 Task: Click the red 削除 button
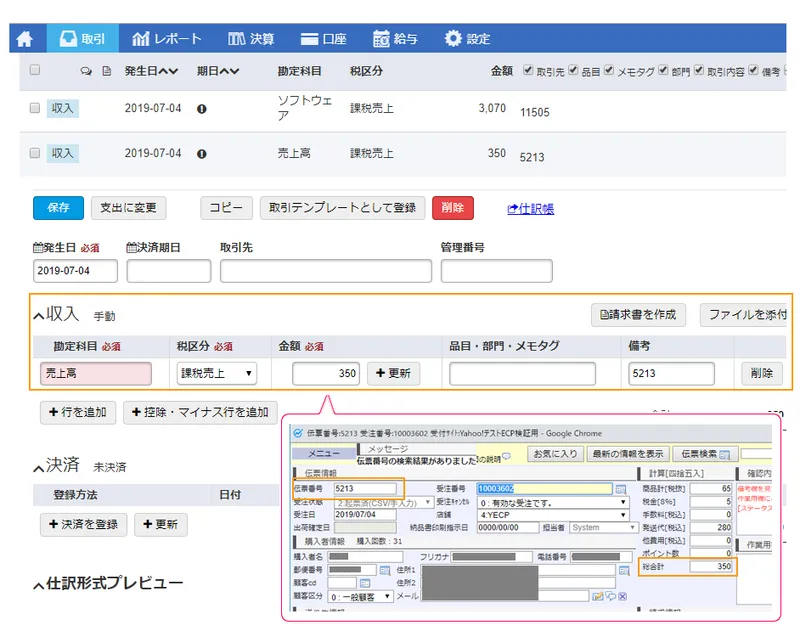tap(453, 208)
